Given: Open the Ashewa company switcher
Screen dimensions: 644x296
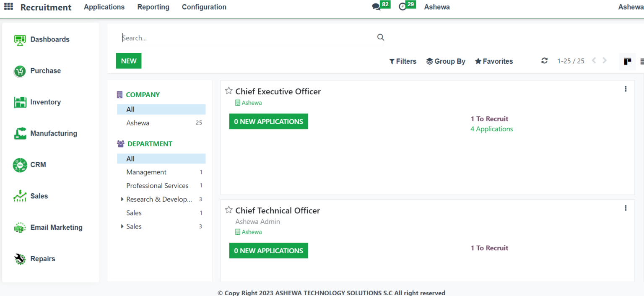Looking at the screenshot, I should pyautogui.click(x=437, y=7).
